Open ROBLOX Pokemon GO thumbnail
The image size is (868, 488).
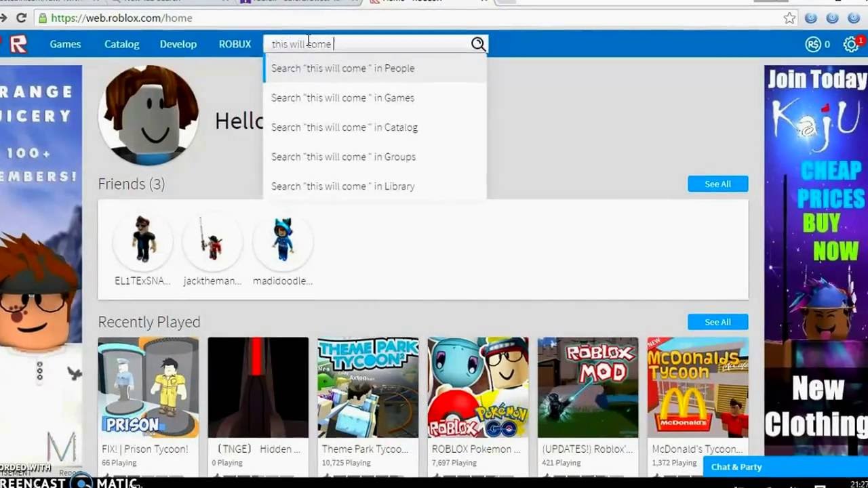pos(478,388)
